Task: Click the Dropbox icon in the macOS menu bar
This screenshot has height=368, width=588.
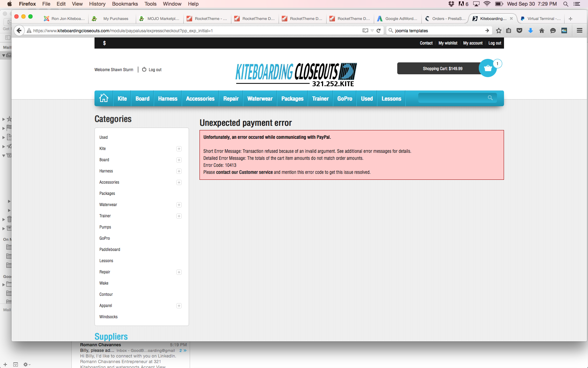Action: tap(451, 4)
